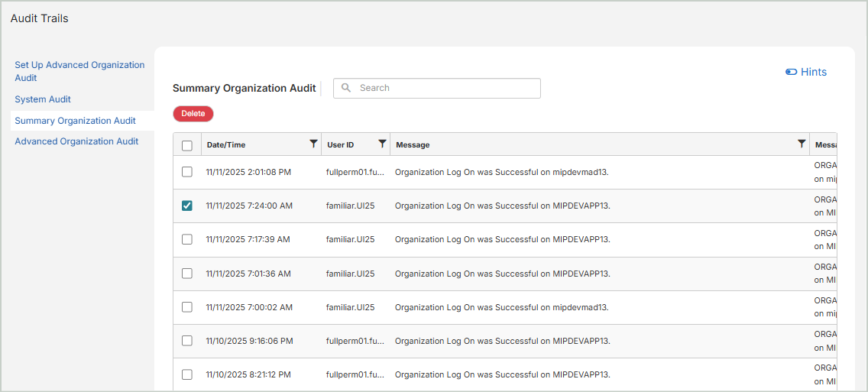Click the Message column filter icon
Viewport: 868px width, 392px height.
pos(802,144)
